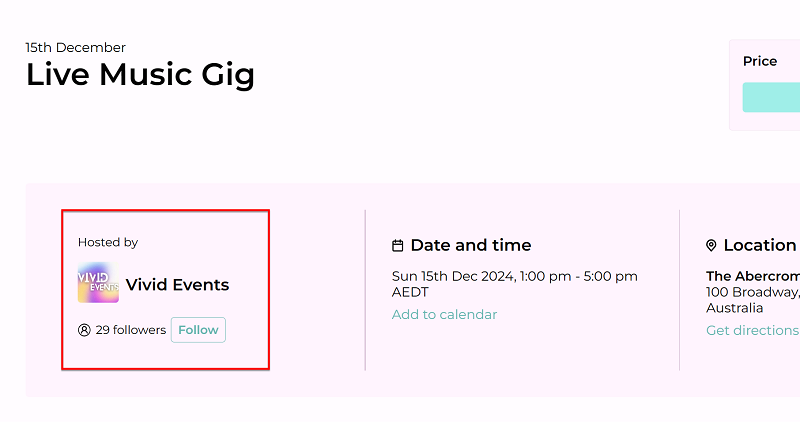This screenshot has width=800, height=423.
Task: Click the teal button under Price
Action: tap(771, 97)
